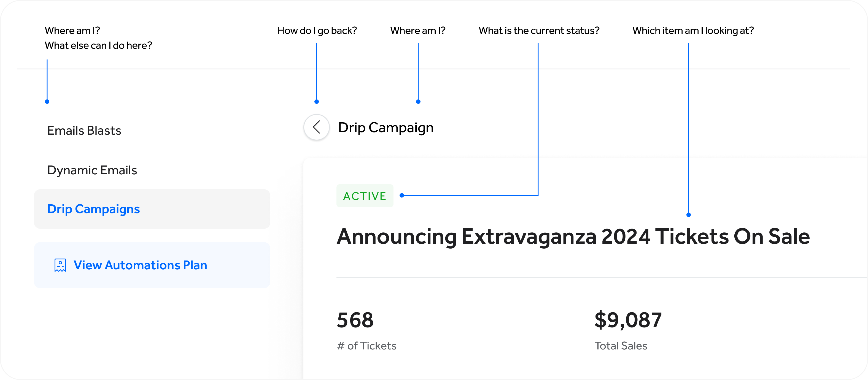868x380 pixels.
Task: Click 'How do I go back?' annotation
Action: pyautogui.click(x=317, y=31)
